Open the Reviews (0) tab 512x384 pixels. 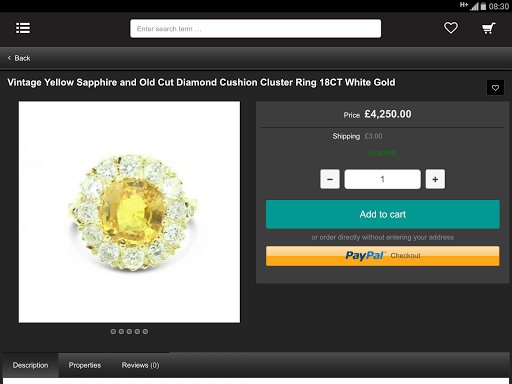[140, 365]
